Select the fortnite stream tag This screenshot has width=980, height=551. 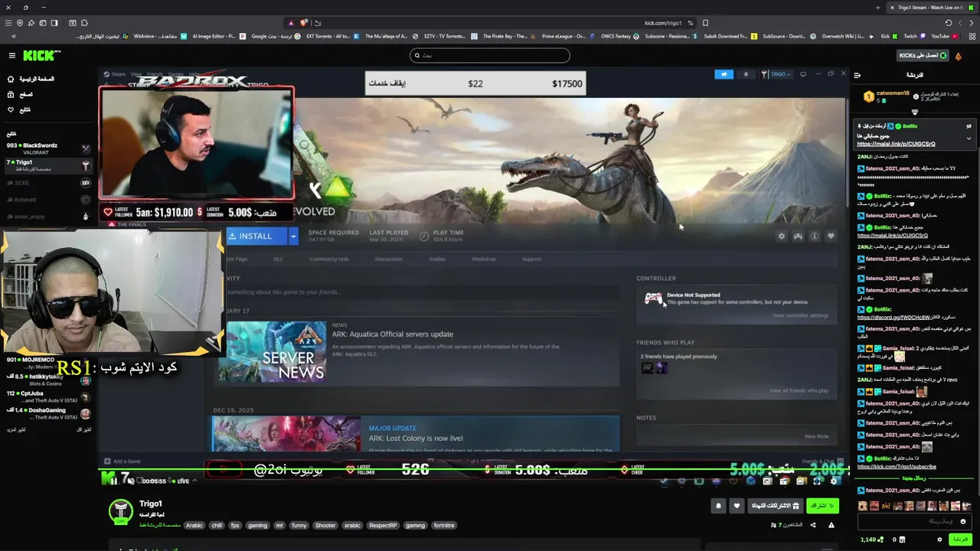coord(444,526)
